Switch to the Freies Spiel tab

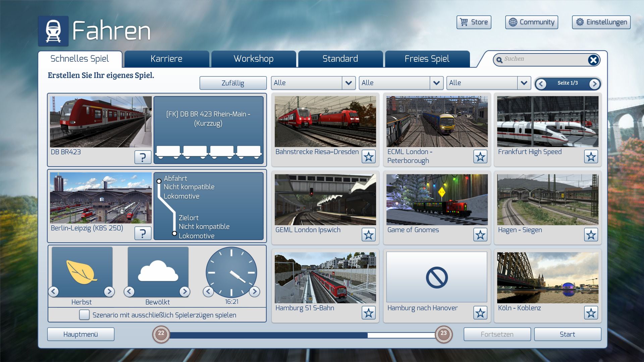coord(427,59)
